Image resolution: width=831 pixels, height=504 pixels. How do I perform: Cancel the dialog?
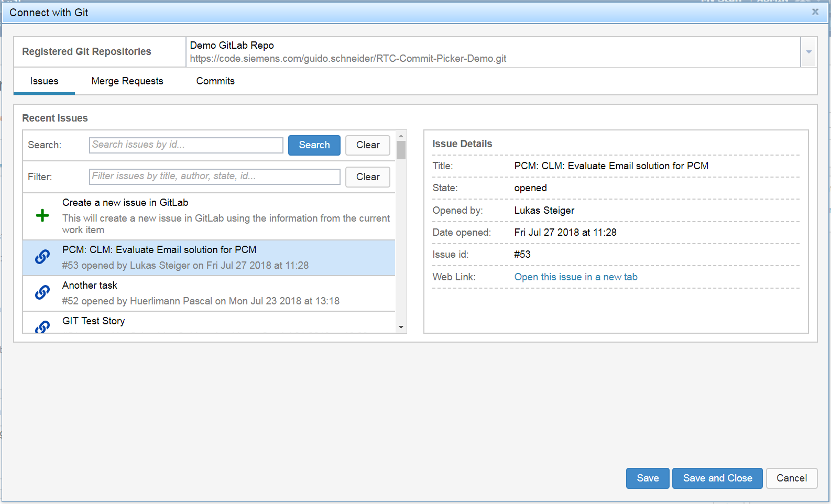792,478
